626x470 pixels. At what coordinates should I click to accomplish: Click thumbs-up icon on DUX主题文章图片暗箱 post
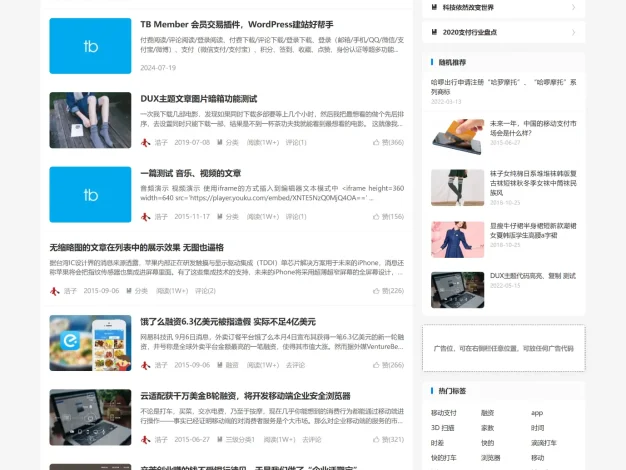[x=376, y=142]
